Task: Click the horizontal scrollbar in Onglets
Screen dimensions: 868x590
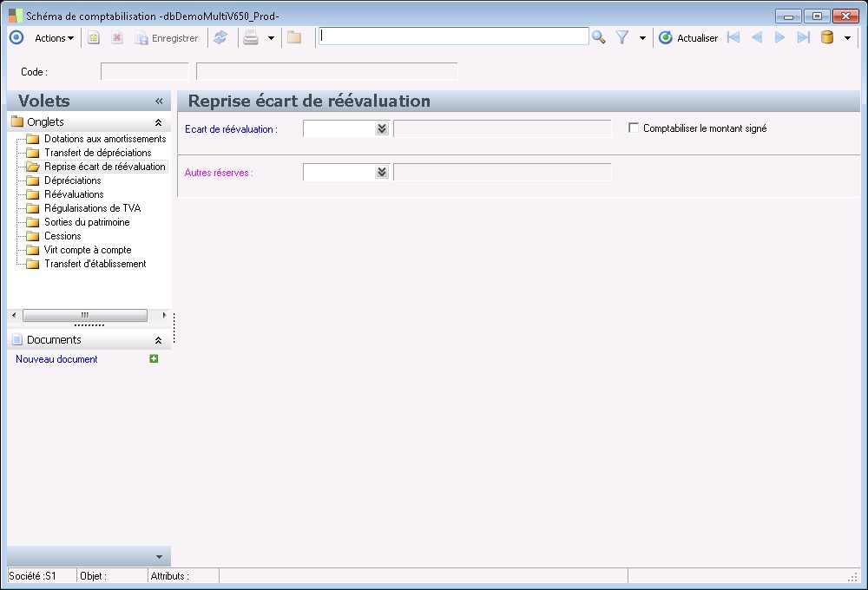Action: click(85, 315)
